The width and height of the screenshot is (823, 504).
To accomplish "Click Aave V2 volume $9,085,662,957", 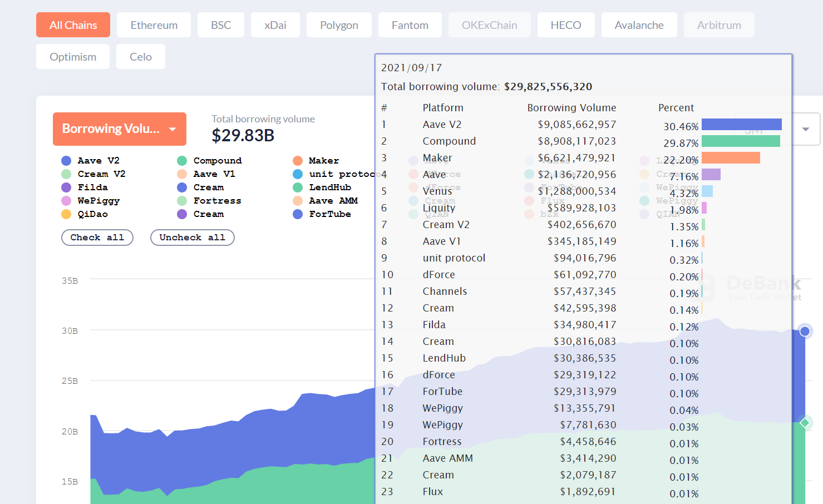I will pos(577,125).
